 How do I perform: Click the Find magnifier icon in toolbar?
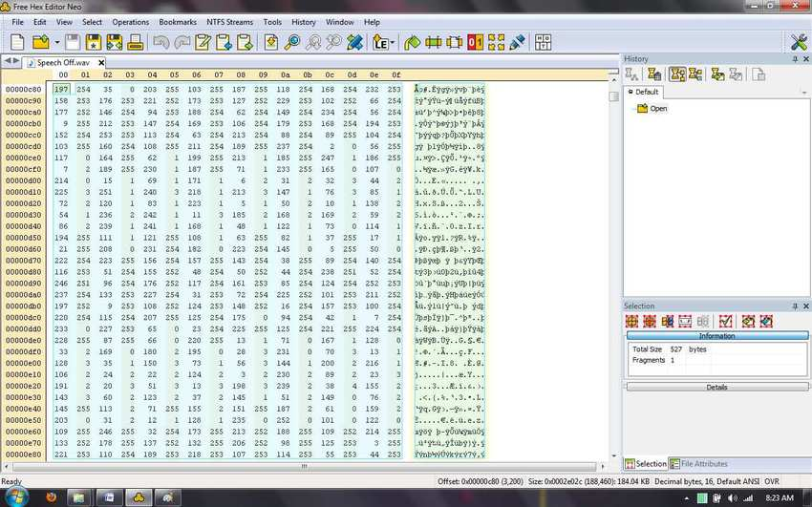click(x=292, y=42)
